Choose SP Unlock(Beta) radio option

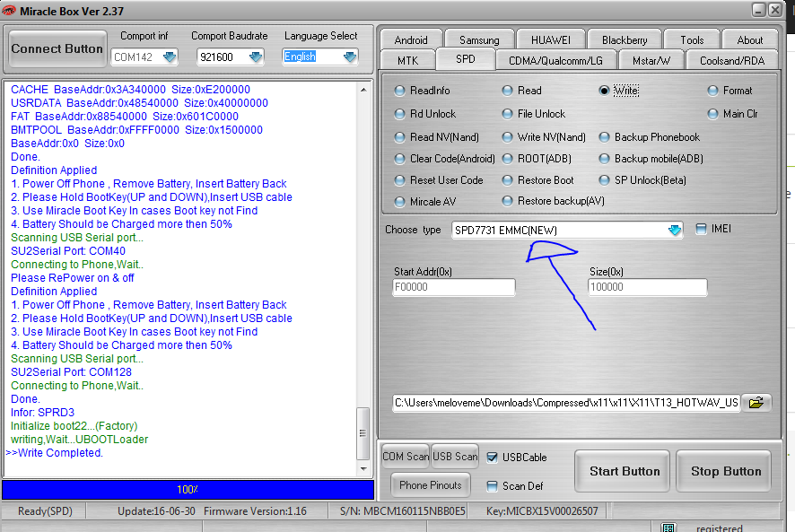(604, 180)
